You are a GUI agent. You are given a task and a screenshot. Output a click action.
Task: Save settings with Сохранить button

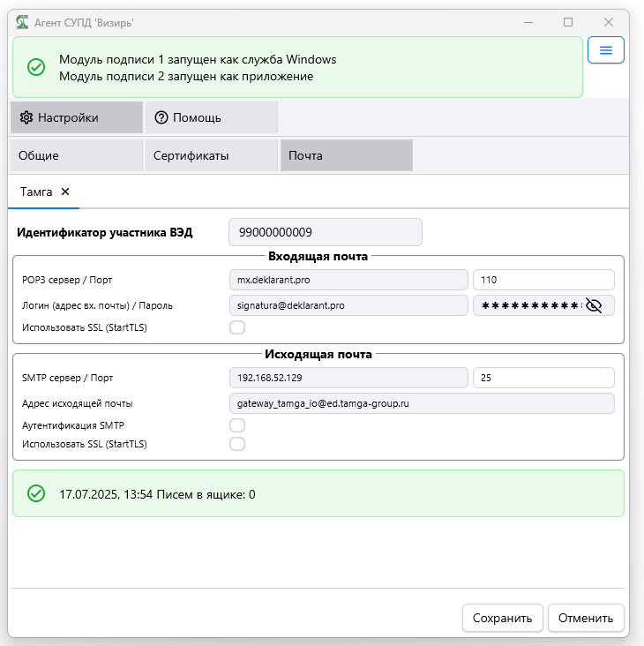pyautogui.click(x=502, y=618)
